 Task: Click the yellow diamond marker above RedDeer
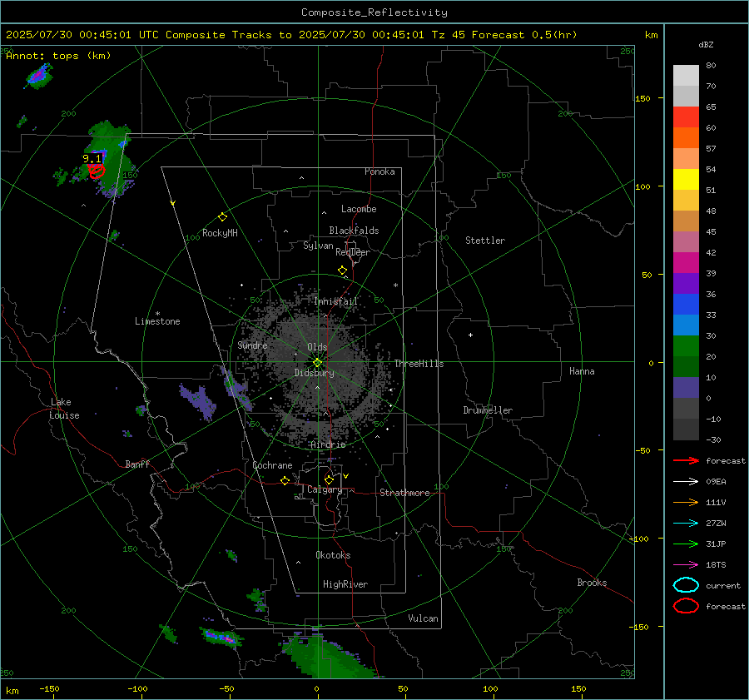[342, 271]
